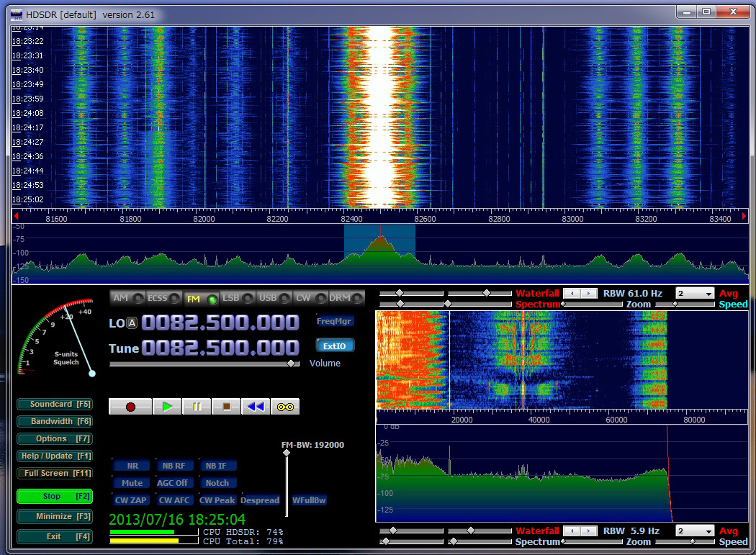
Task: Click the Tune frequency display
Action: click(x=220, y=348)
